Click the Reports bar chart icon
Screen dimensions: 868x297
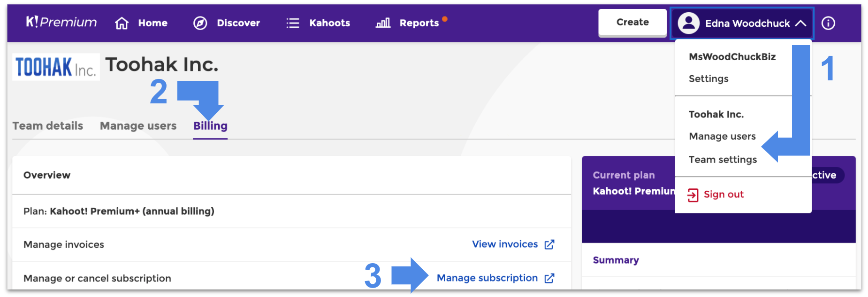[383, 23]
